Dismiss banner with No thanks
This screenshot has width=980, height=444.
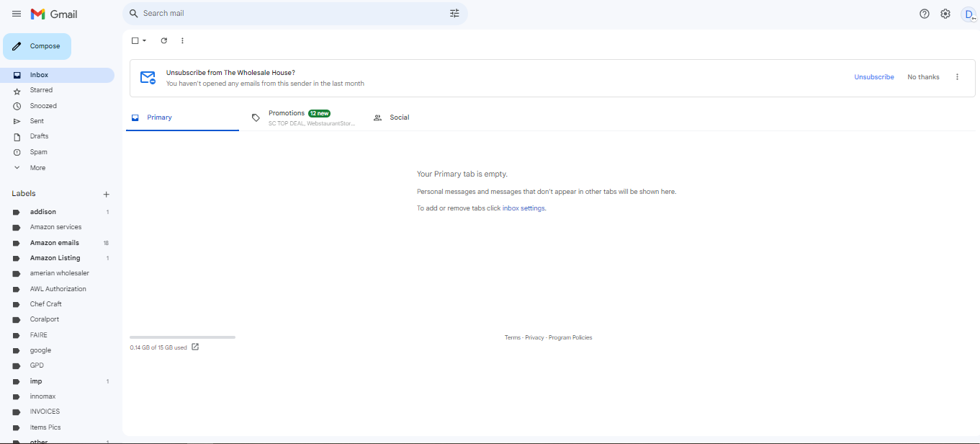(x=923, y=77)
